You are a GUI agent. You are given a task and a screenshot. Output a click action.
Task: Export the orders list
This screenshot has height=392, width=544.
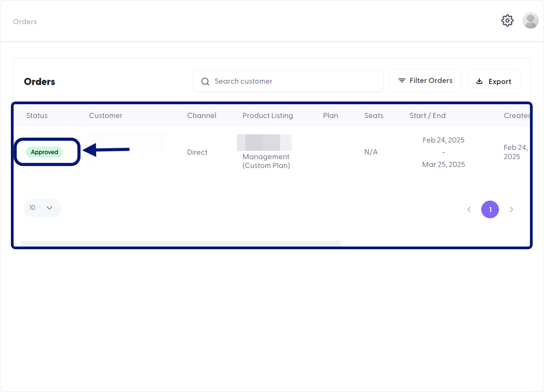494,82
